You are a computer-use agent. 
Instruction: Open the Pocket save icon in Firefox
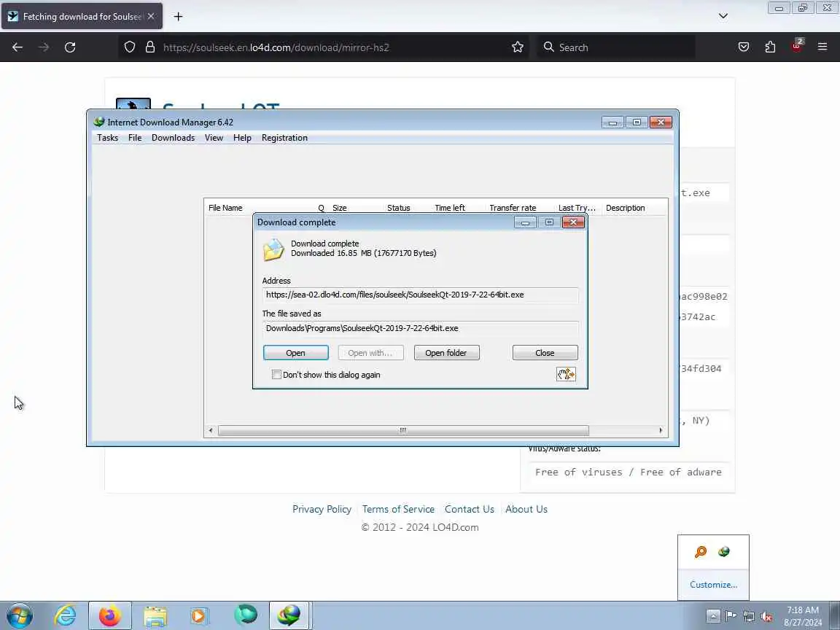point(744,47)
